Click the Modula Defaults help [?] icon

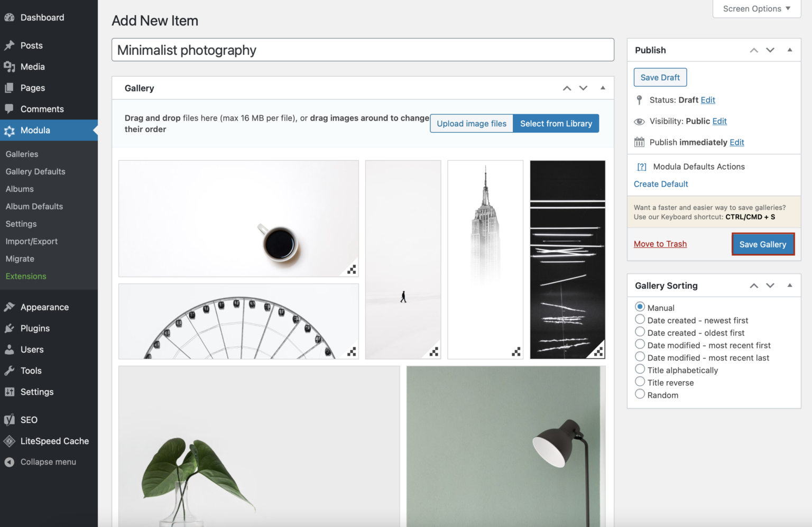tap(642, 167)
